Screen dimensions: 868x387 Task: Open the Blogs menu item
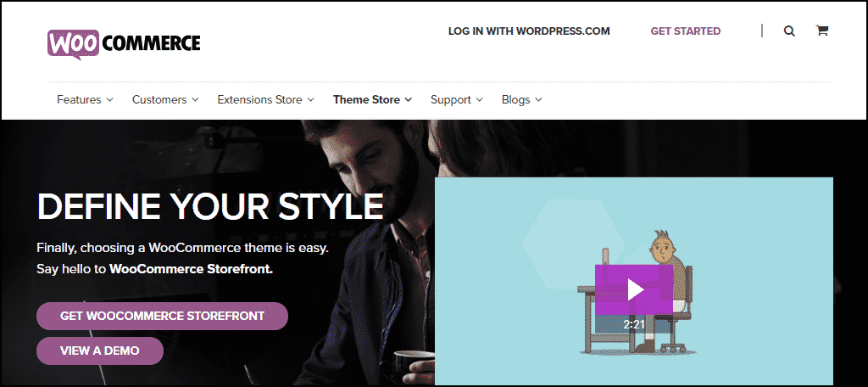[516, 100]
